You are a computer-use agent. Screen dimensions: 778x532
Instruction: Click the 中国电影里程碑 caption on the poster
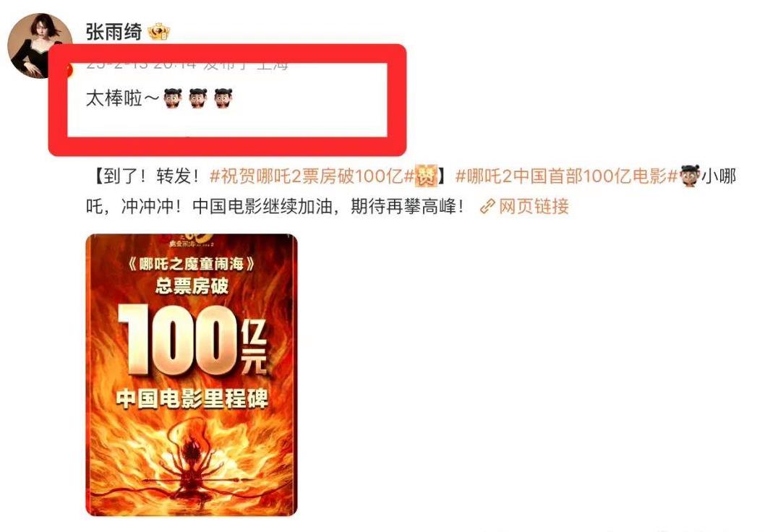[x=192, y=398]
